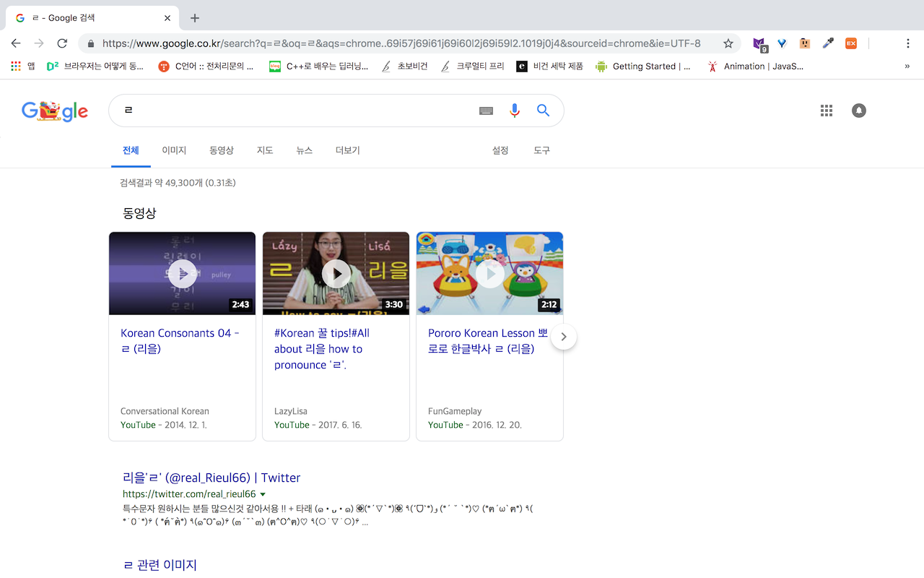Reload the current page
The height and width of the screenshot is (578, 924).
[x=62, y=43]
